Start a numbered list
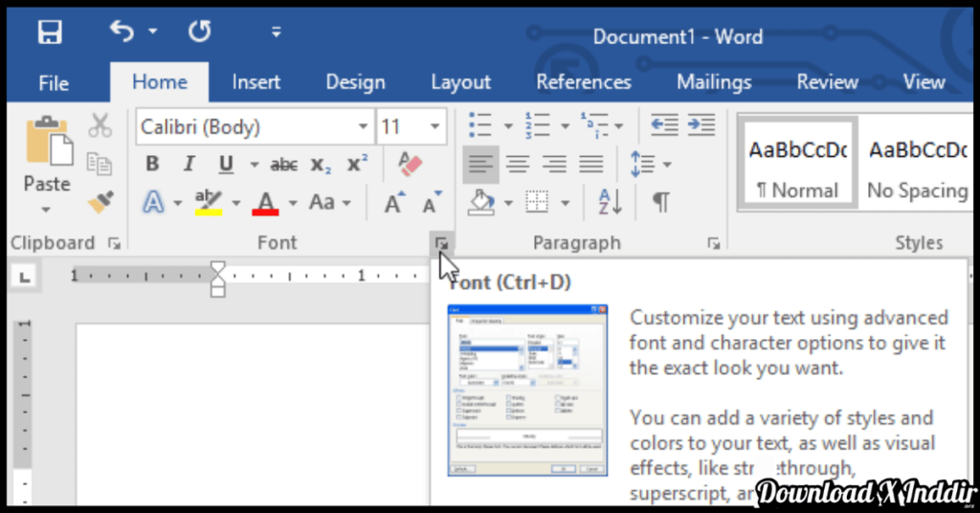Screen dimensions: 980x513 pyautogui.click(x=538, y=125)
